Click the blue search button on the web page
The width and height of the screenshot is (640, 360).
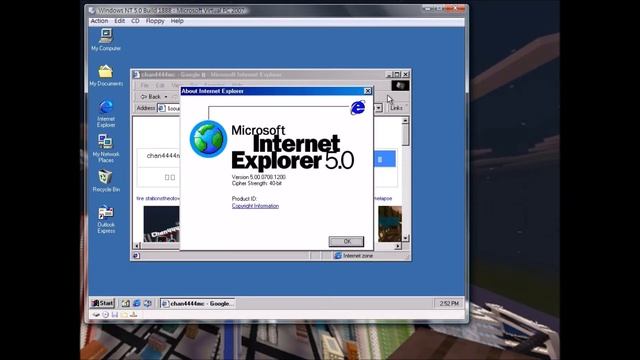(384, 159)
